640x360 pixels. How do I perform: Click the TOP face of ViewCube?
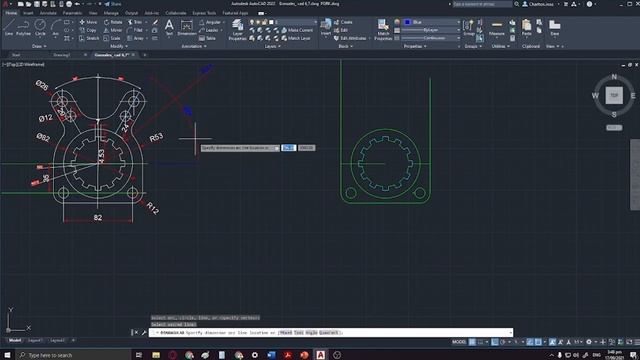pyautogui.click(x=614, y=96)
